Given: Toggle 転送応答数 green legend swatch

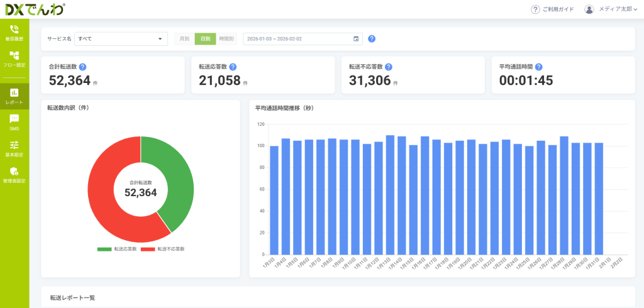Looking at the screenshot, I should [x=104, y=250].
